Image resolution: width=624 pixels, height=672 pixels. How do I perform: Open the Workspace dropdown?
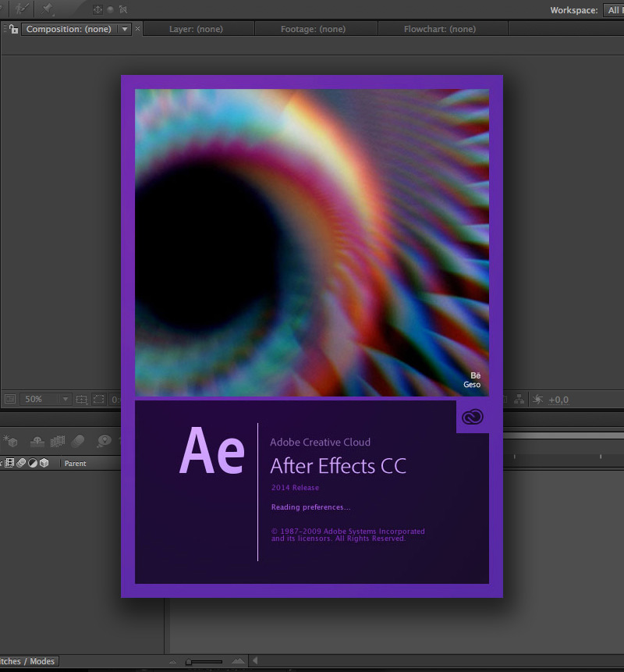tap(614, 10)
